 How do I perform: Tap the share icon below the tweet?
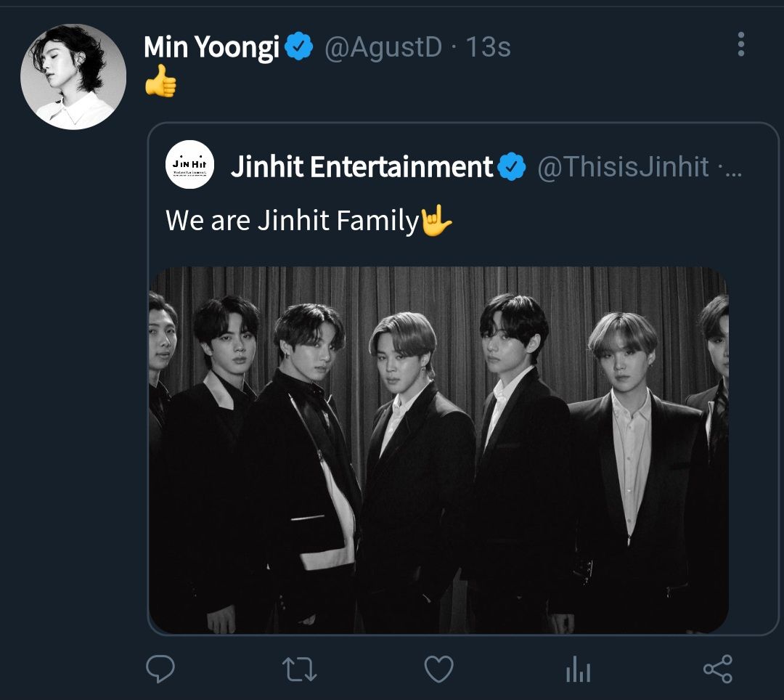pos(718,669)
